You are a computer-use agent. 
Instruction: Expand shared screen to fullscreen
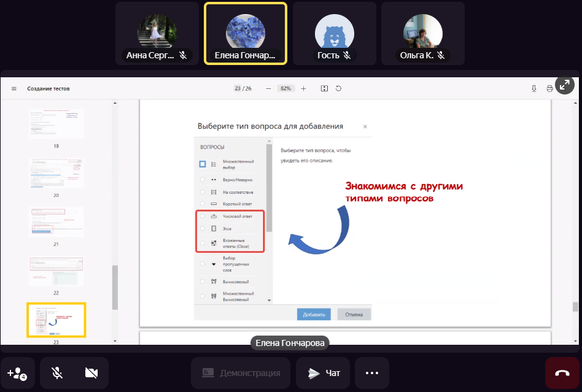point(565,85)
